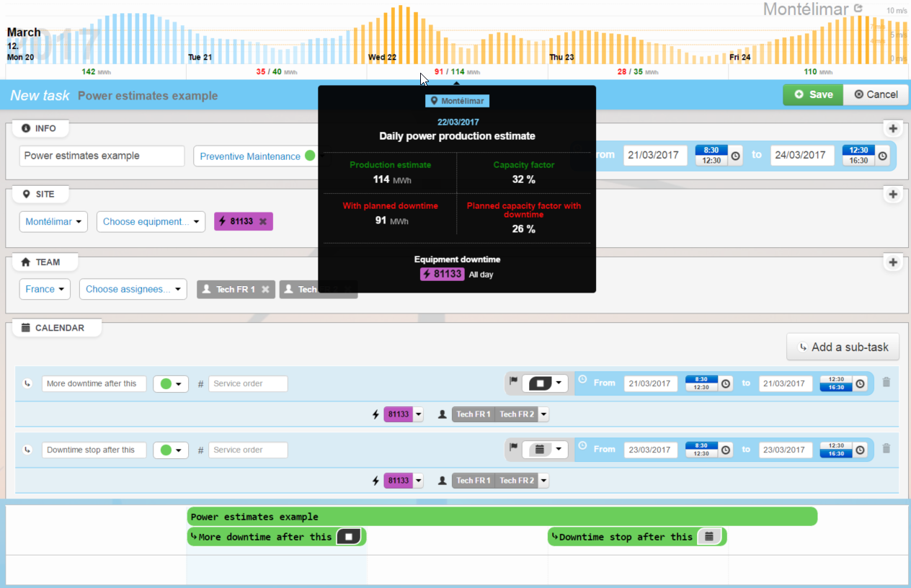The image size is (911, 588).
Task: Open the clock time picker for first sub-task
Action: click(725, 383)
